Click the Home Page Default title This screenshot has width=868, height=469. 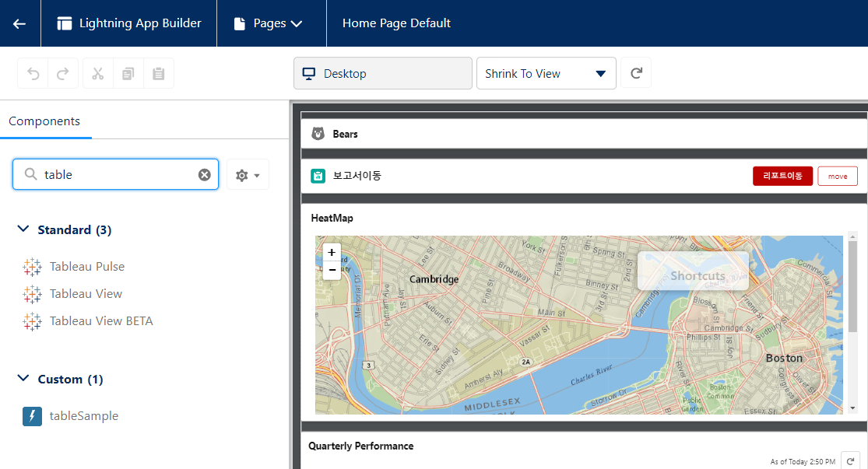pos(396,23)
